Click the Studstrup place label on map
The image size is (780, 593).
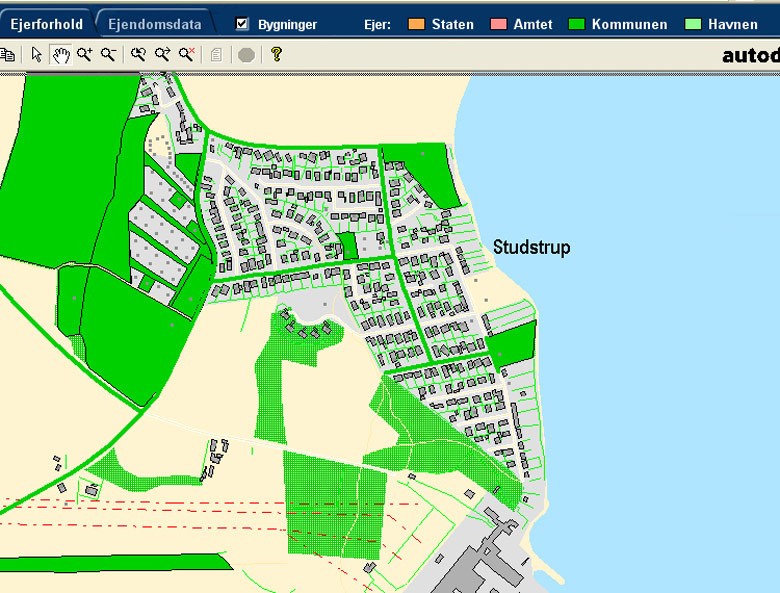click(x=531, y=247)
